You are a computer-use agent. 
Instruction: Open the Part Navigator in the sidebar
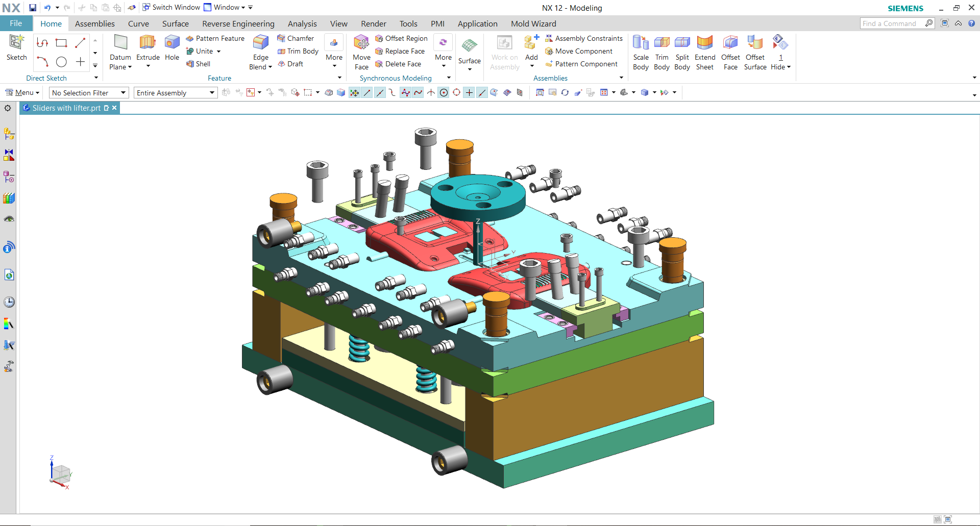point(9,177)
